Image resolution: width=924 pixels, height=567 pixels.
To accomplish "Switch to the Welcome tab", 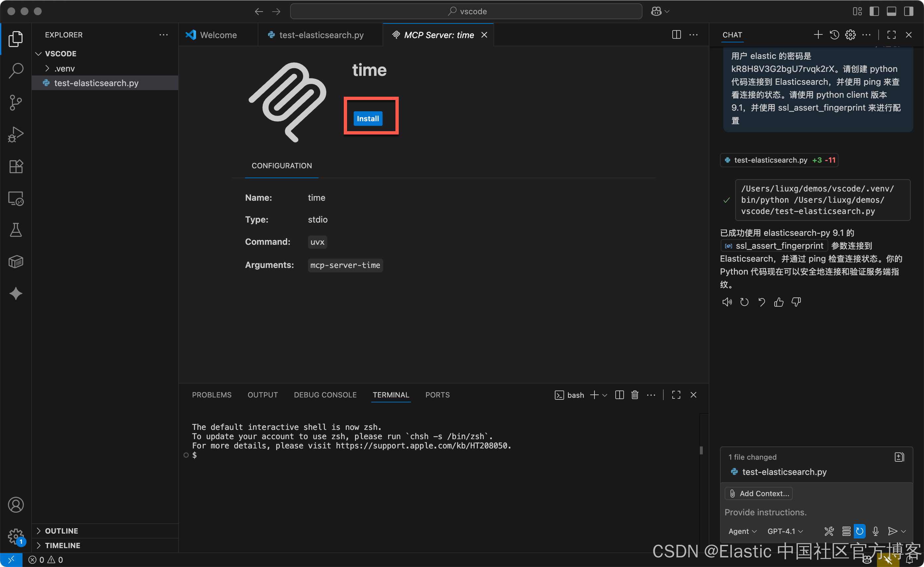I will tap(218, 35).
